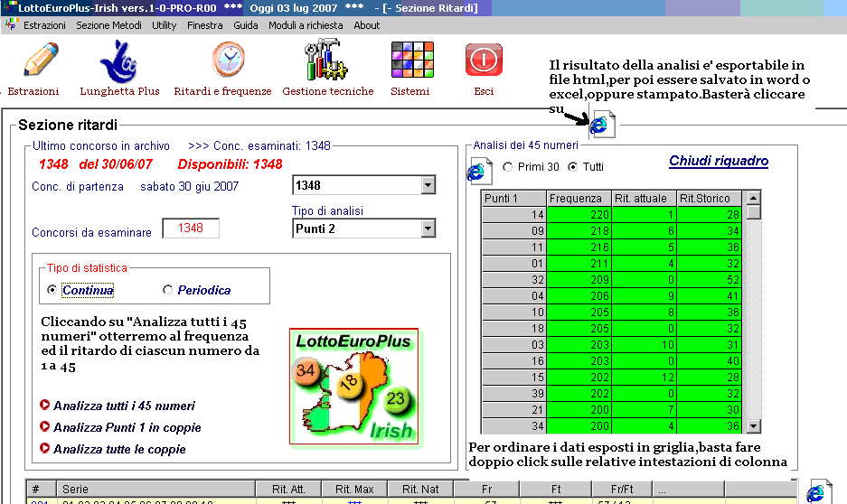The height and width of the screenshot is (504, 847).
Task: Click the Rit. attuale column header
Action: (644, 198)
